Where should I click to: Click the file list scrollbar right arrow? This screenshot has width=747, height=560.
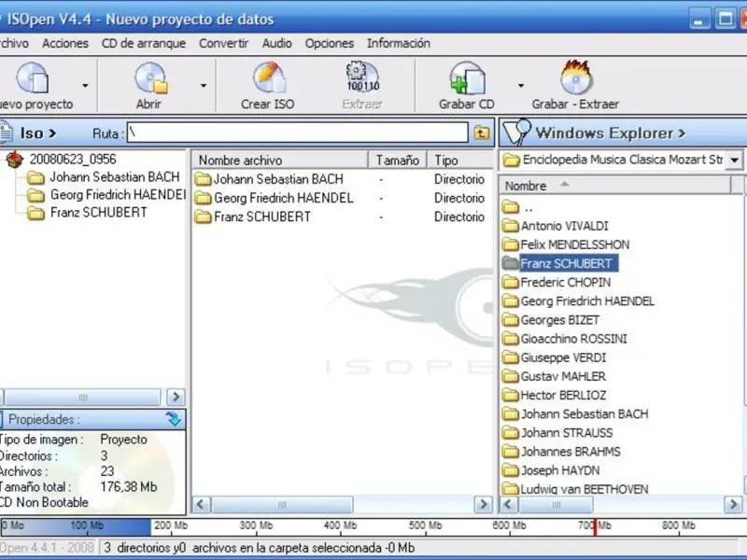click(483, 504)
